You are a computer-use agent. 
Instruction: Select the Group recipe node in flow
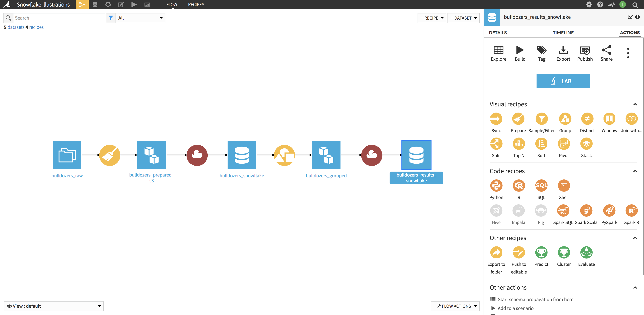click(284, 155)
